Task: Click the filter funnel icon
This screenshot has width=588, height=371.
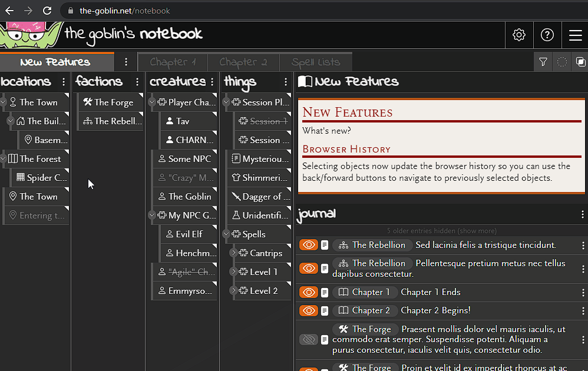Action: 543,62
